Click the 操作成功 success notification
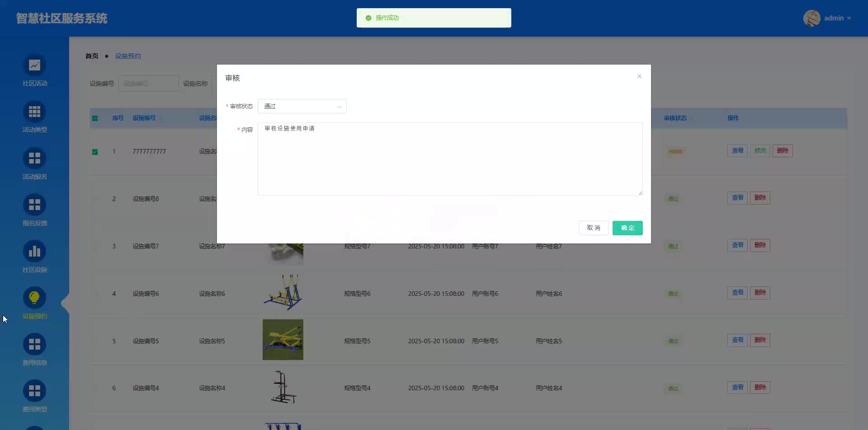 (434, 18)
